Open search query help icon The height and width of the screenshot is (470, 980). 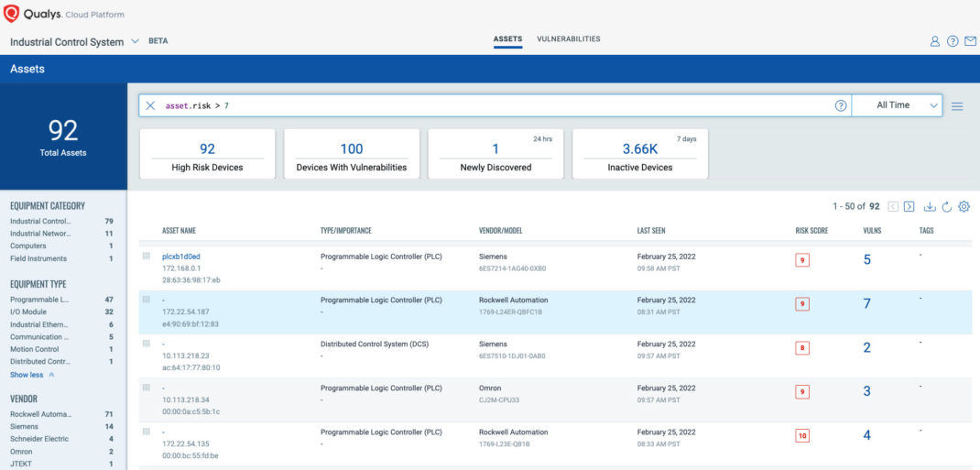[841, 105]
